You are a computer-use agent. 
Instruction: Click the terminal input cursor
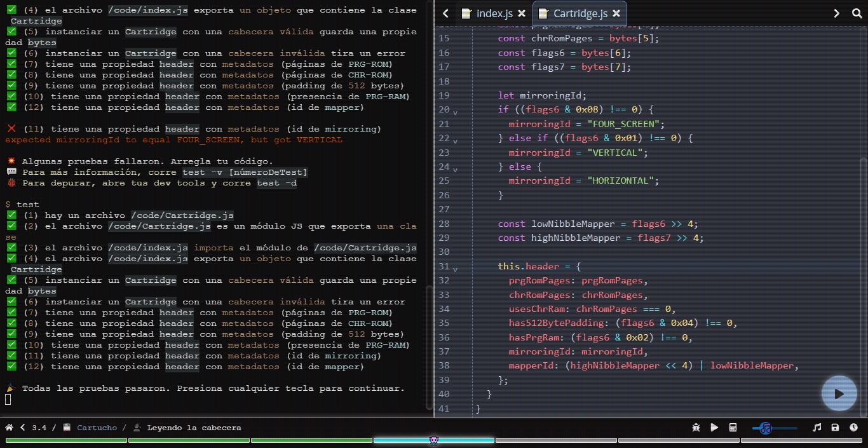[8, 399]
